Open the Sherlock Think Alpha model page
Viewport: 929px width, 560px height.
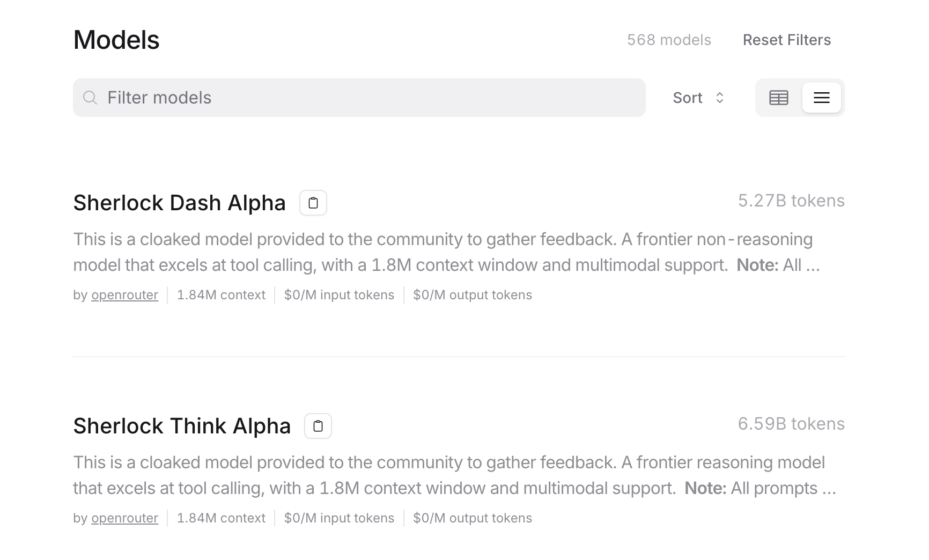pos(182,426)
